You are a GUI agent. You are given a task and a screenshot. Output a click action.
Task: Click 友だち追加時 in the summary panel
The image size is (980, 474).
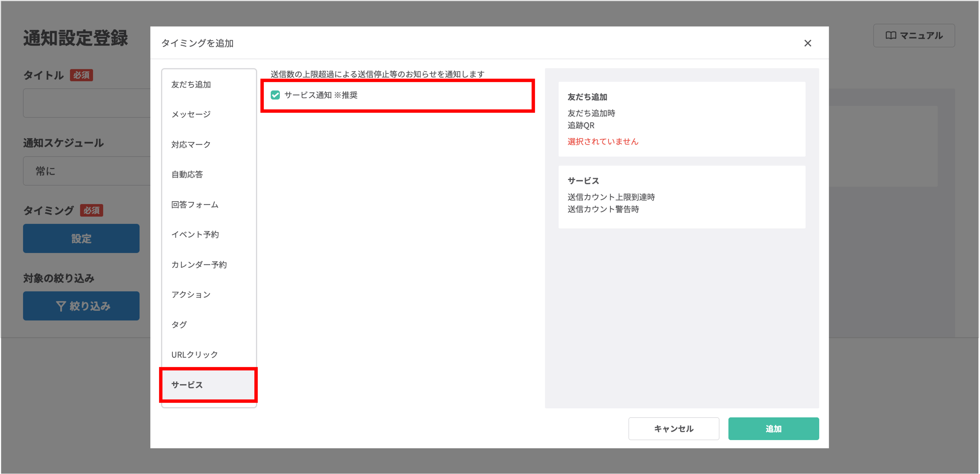(591, 113)
